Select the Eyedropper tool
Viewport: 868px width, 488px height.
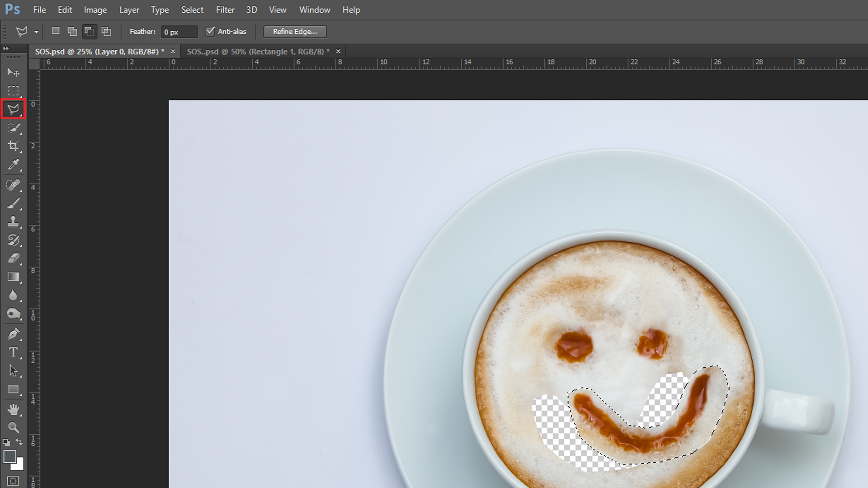13,164
